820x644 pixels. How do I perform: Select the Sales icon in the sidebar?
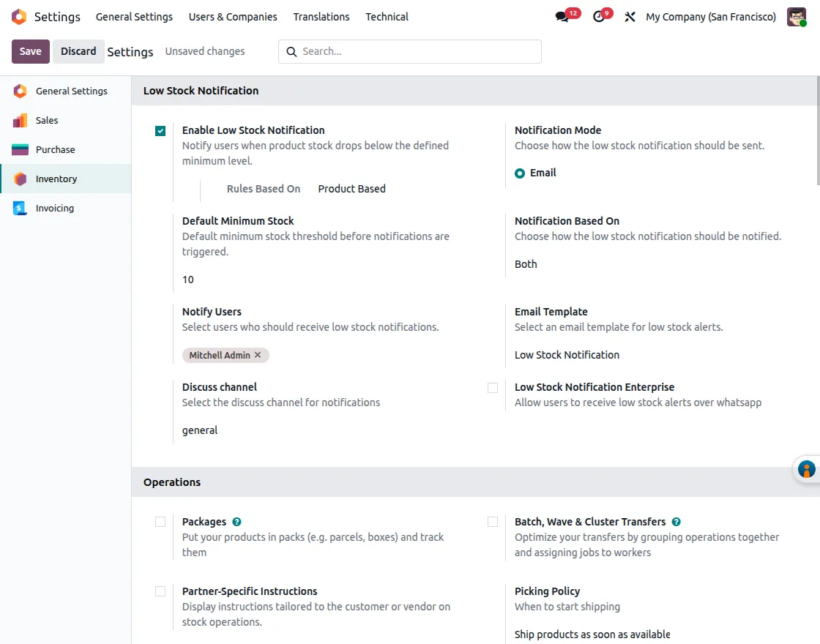[x=20, y=120]
